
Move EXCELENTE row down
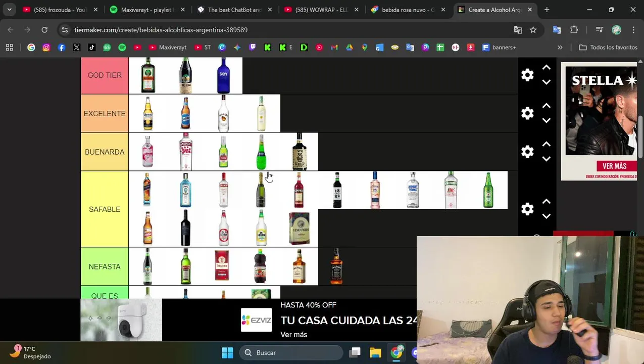click(x=546, y=120)
